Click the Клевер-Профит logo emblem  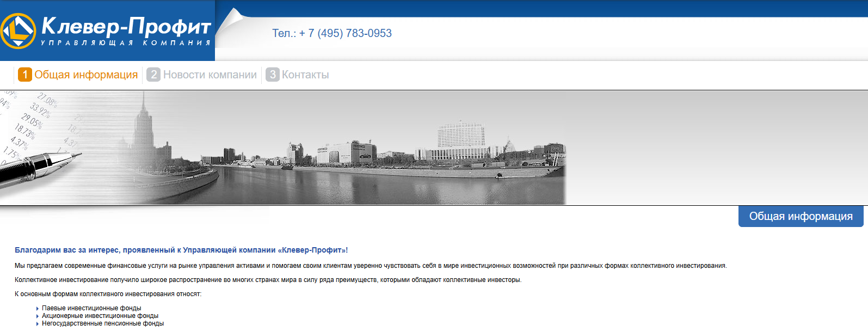click(18, 31)
